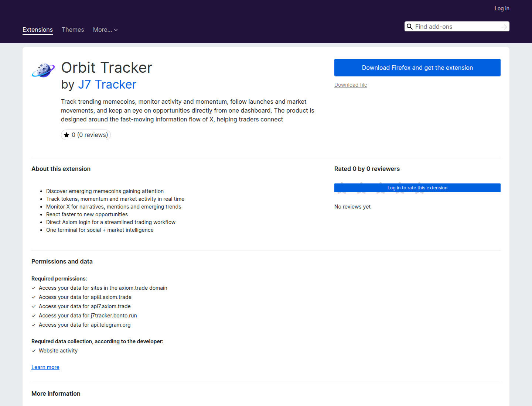532x406 pixels.
Task: Click checkmark next to Website activity
Action: [x=34, y=351]
